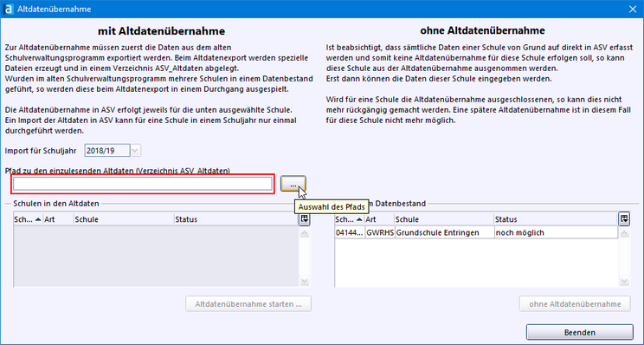Click the GWRHS Art cell
644x345 pixels.
pyautogui.click(x=379, y=232)
